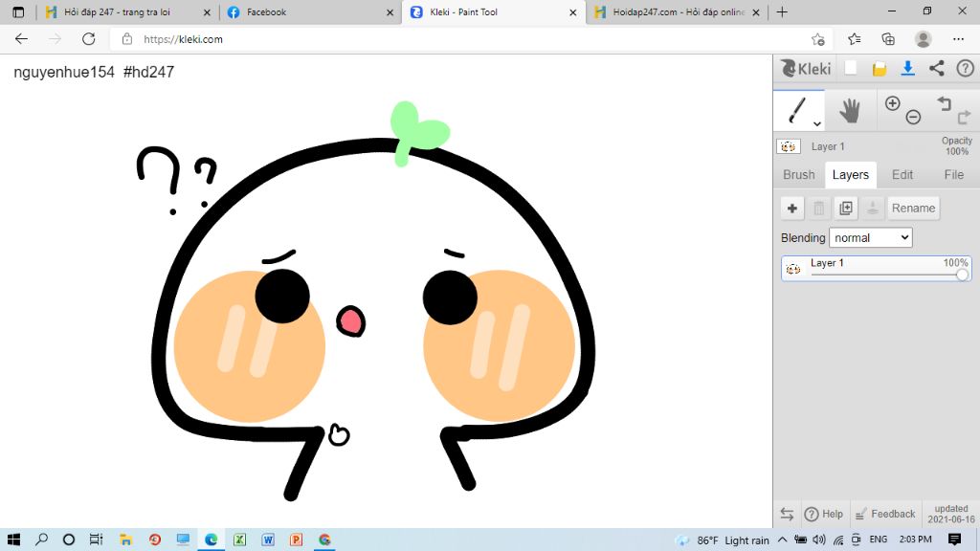Viewport: 980px width, 551px height.
Task: Click the ENG language indicator
Action: (879, 540)
